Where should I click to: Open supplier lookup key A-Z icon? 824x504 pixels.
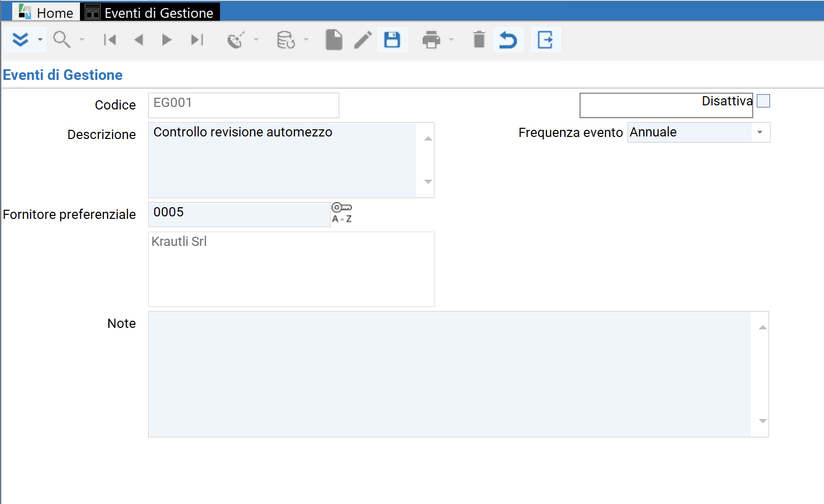[342, 213]
